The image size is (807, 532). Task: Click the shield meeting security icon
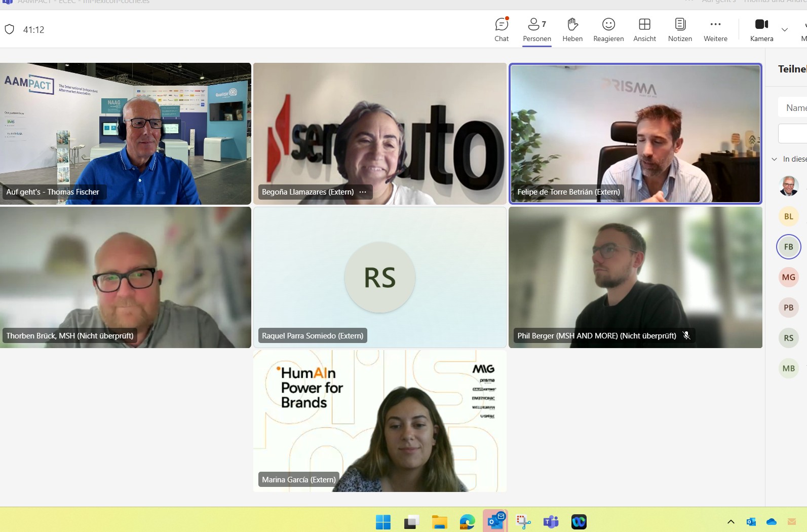(10, 29)
